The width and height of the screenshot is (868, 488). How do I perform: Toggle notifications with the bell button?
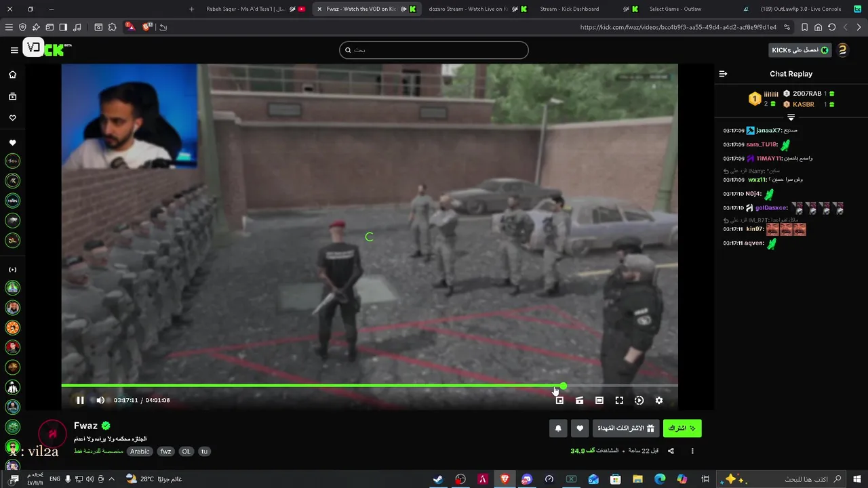558,428
